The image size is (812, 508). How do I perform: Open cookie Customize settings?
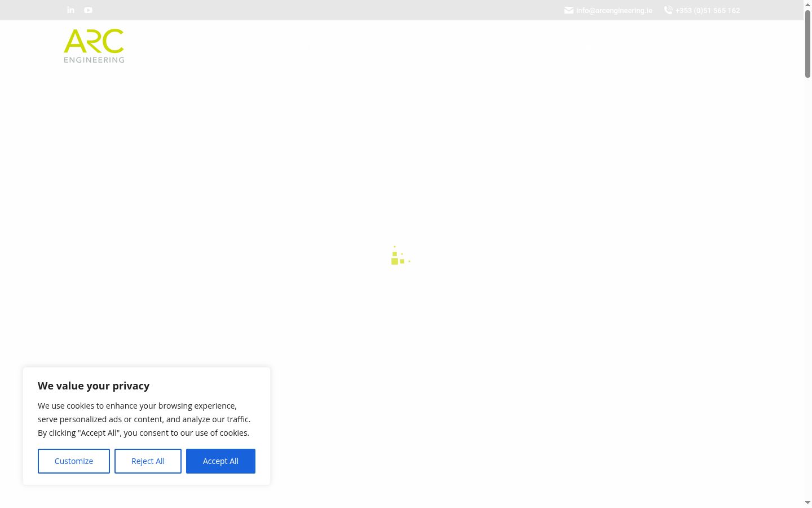[x=74, y=461]
